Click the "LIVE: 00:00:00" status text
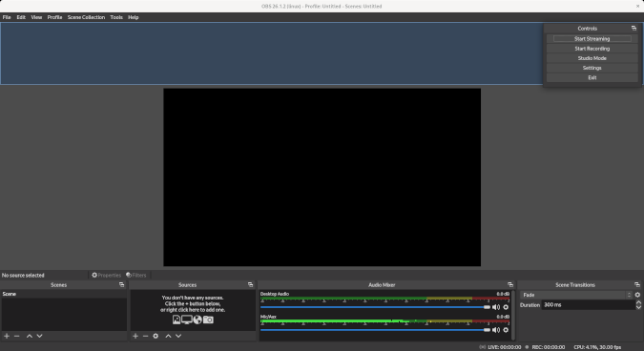644x351 pixels. tap(505, 347)
